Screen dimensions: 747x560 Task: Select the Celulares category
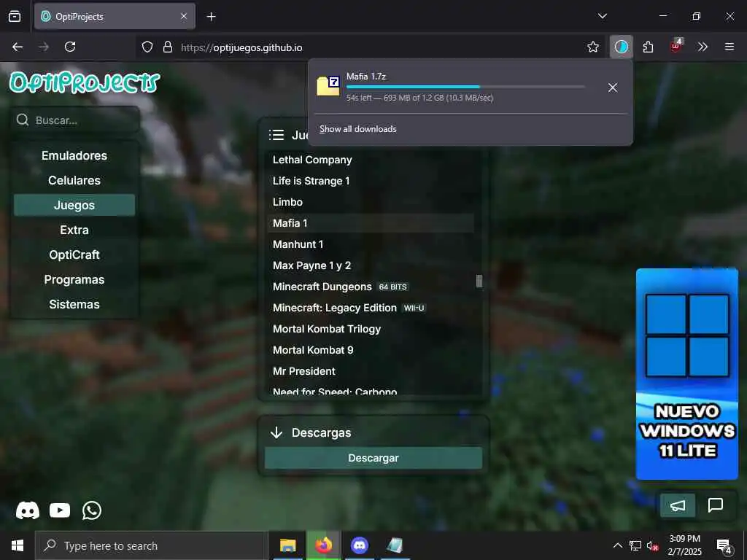pos(74,181)
